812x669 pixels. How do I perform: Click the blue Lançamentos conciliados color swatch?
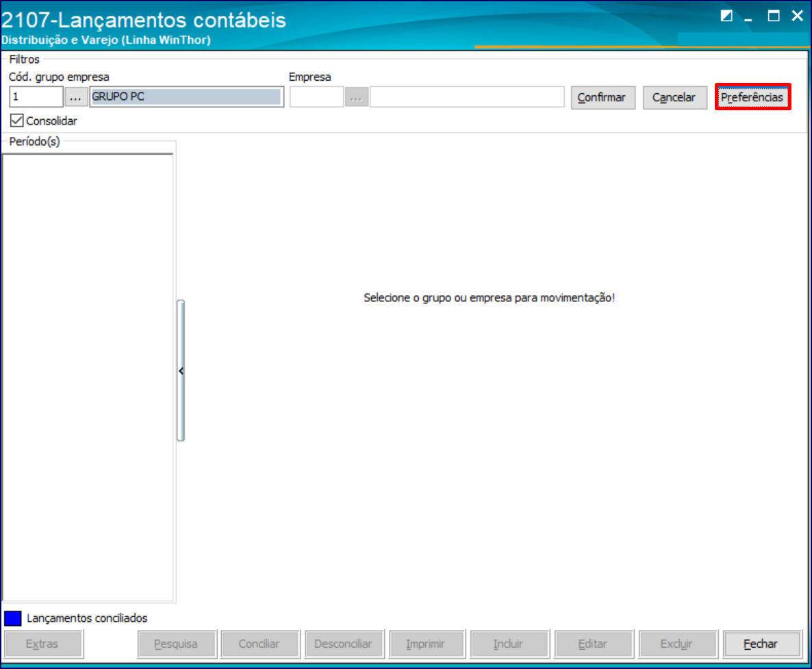[x=13, y=618]
